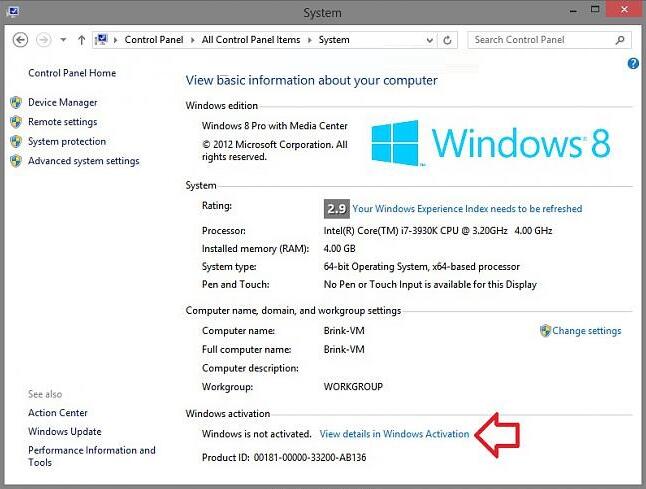Image resolution: width=646 pixels, height=489 pixels.
Task: Open Help via the blue question mark
Action: click(633, 63)
